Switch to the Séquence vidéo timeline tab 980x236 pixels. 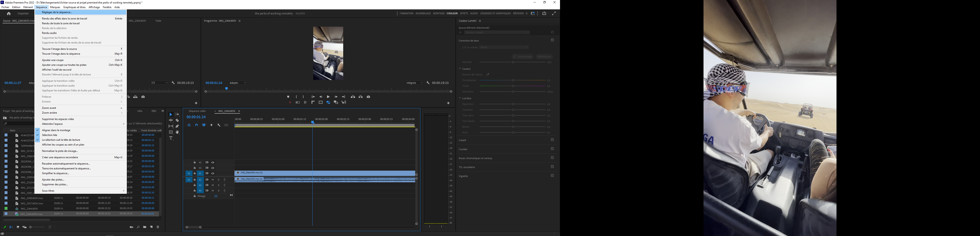click(x=197, y=111)
